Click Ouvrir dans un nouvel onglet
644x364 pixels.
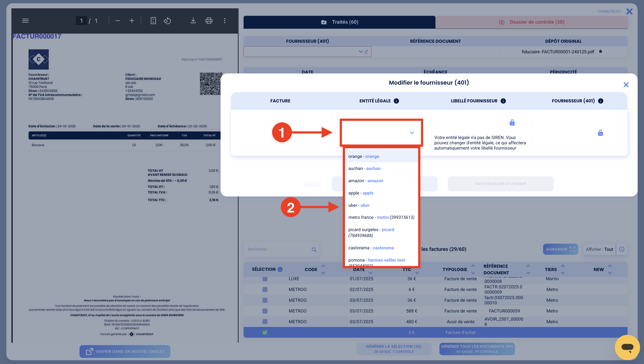tap(125, 352)
